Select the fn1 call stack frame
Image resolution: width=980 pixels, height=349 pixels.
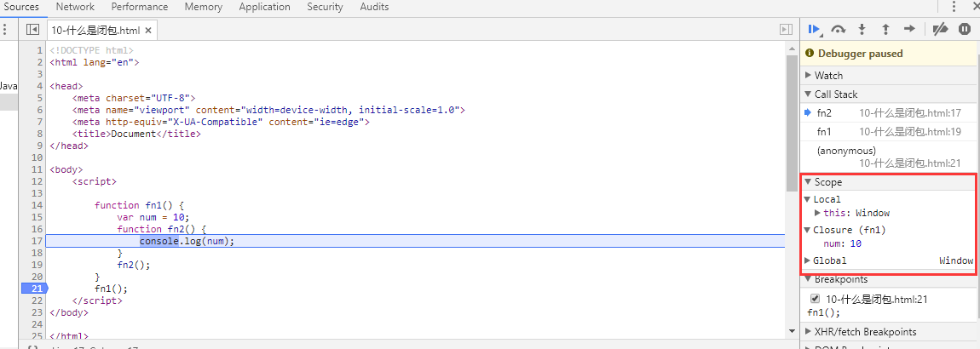[889, 132]
